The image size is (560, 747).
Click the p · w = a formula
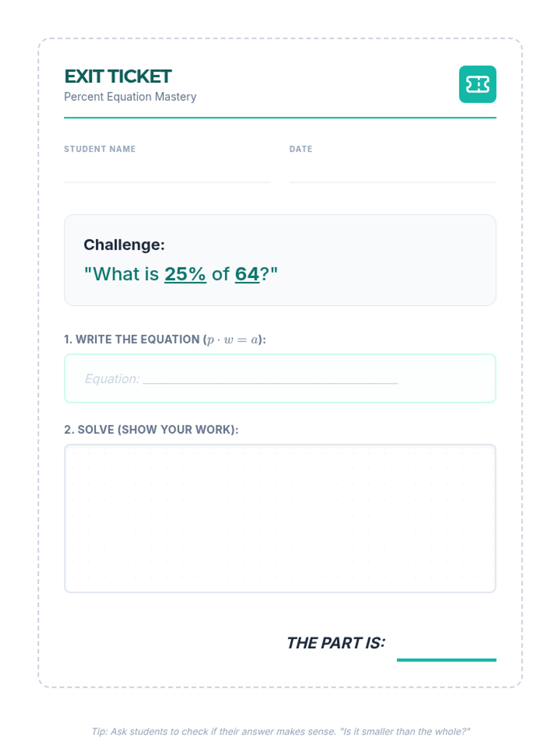[x=232, y=340]
